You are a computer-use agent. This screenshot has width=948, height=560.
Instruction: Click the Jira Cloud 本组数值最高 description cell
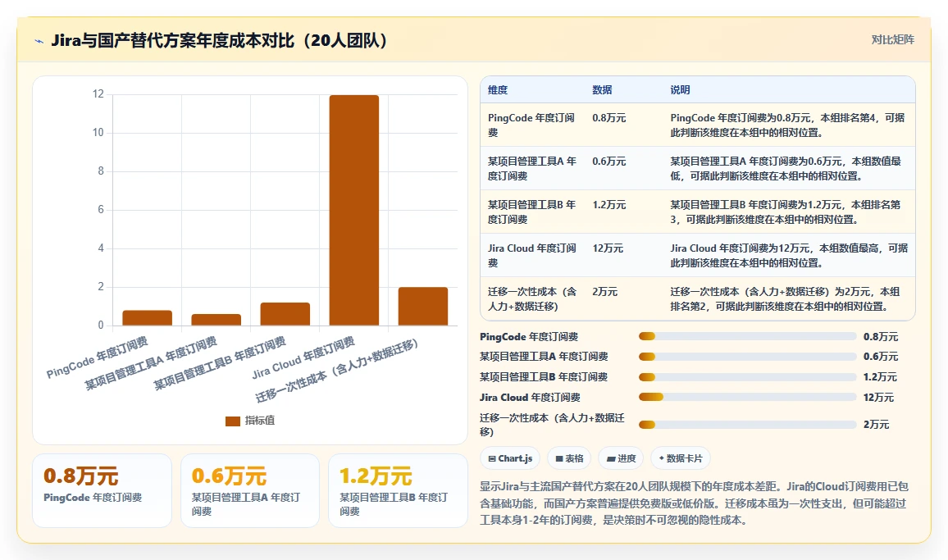pyautogui.click(x=789, y=256)
